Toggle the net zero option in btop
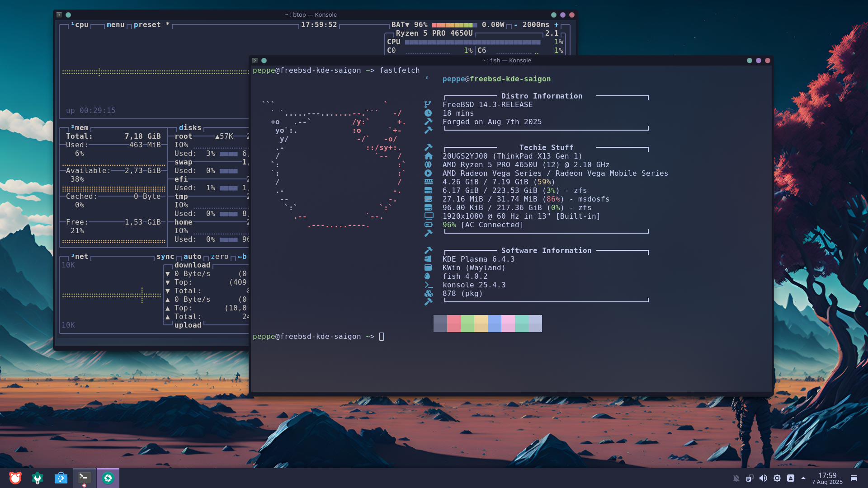The height and width of the screenshot is (488, 868). pyautogui.click(x=220, y=257)
